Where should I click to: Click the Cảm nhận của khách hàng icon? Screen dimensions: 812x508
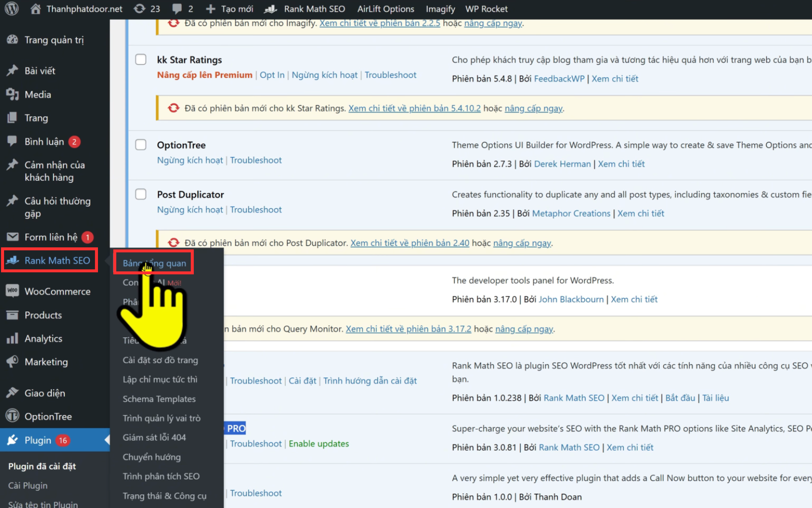pyautogui.click(x=12, y=165)
